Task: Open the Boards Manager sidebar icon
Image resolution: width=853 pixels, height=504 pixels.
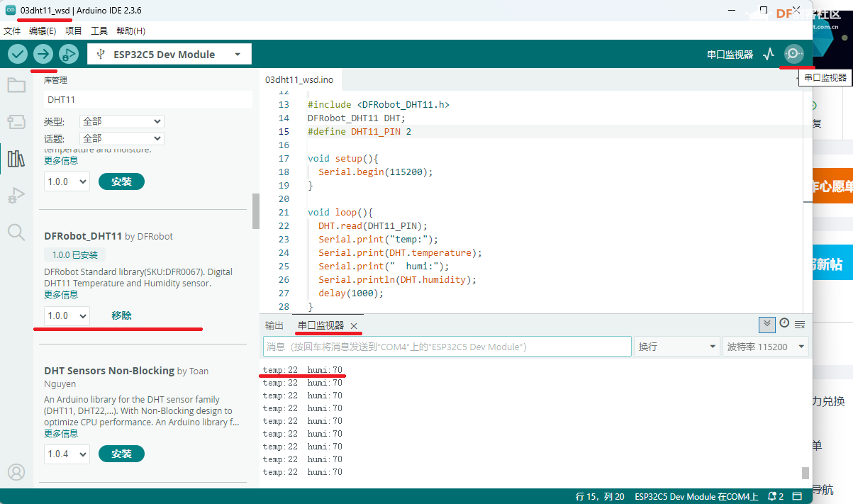Action: point(16,122)
